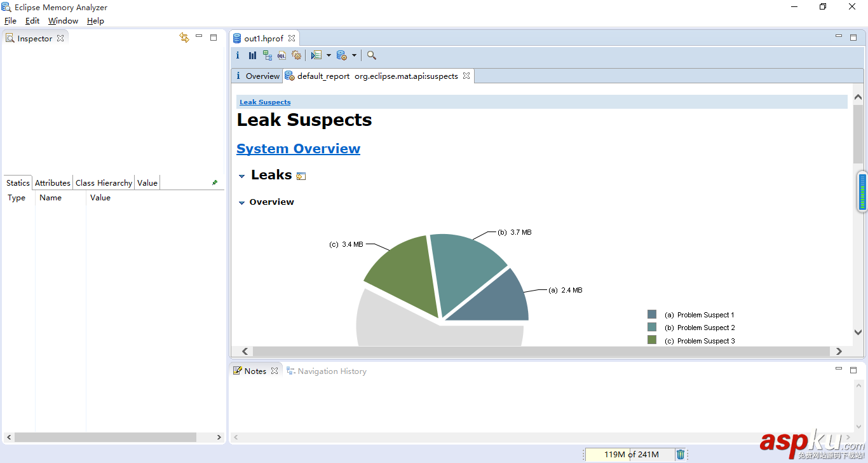The image size is (868, 463).
Task: Click the heap status 119M of 241M
Action: click(x=631, y=454)
